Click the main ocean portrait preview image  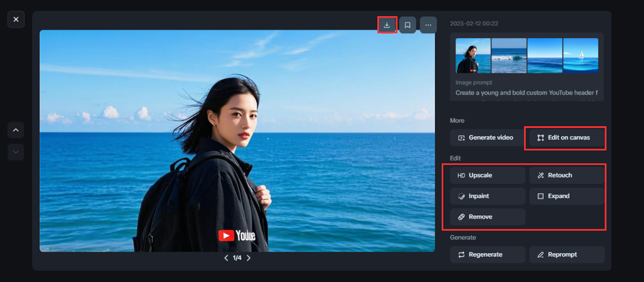(x=237, y=141)
